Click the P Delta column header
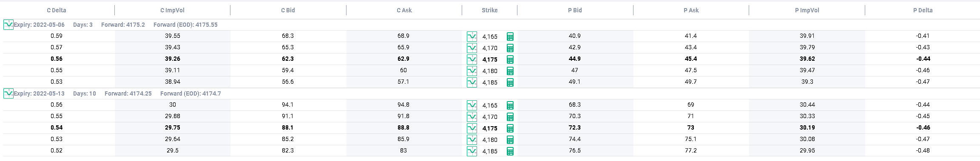 (x=923, y=10)
